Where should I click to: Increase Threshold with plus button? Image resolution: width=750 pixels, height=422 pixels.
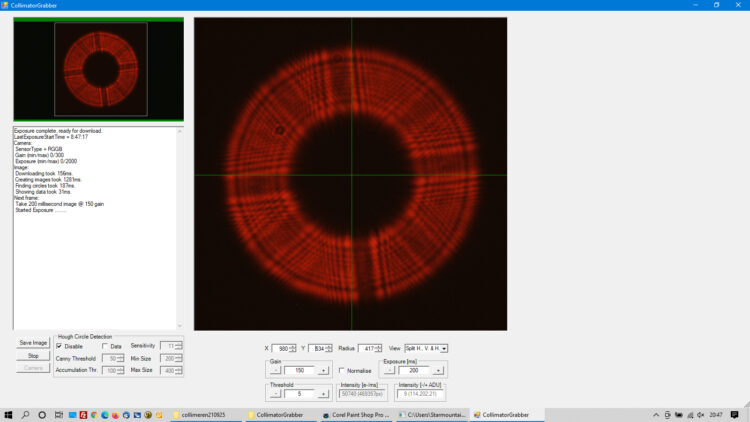(323, 394)
